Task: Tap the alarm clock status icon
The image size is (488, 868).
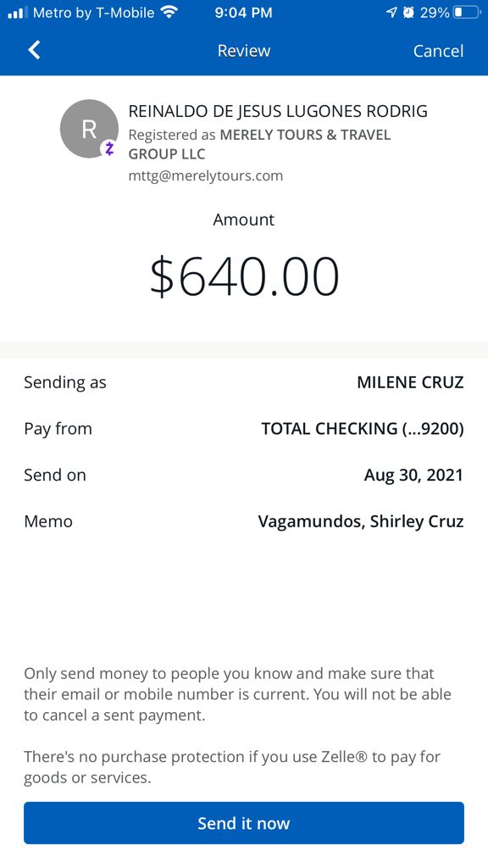Action: tap(408, 12)
